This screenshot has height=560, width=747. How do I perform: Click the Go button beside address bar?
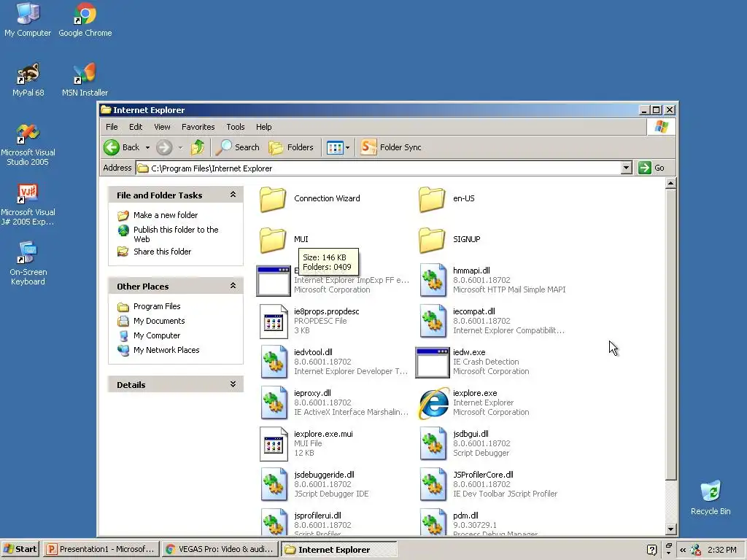651,168
